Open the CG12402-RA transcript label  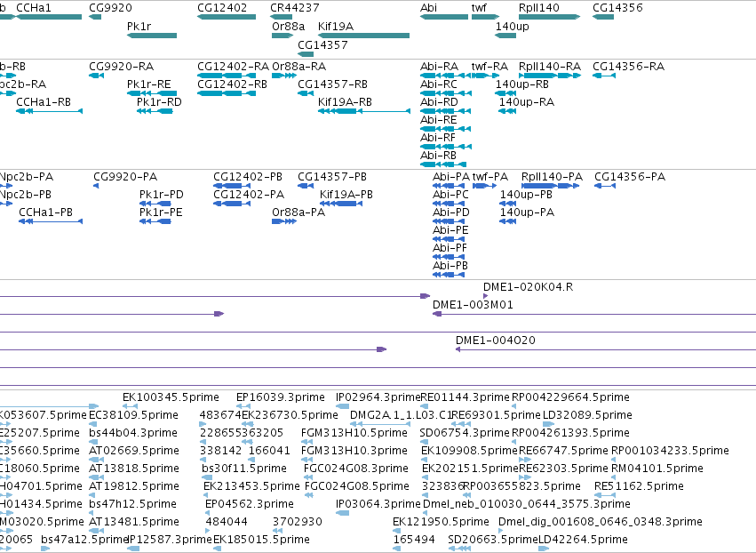point(233,66)
